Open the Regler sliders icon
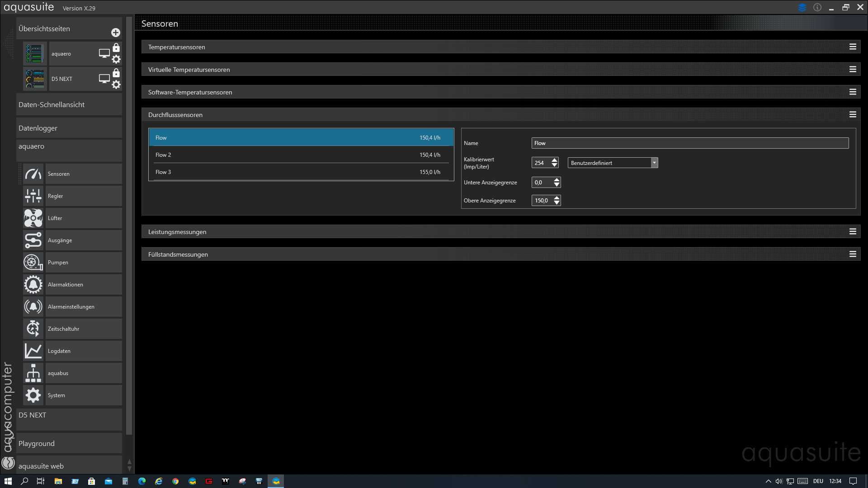Image resolution: width=868 pixels, height=488 pixels. point(33,196)
